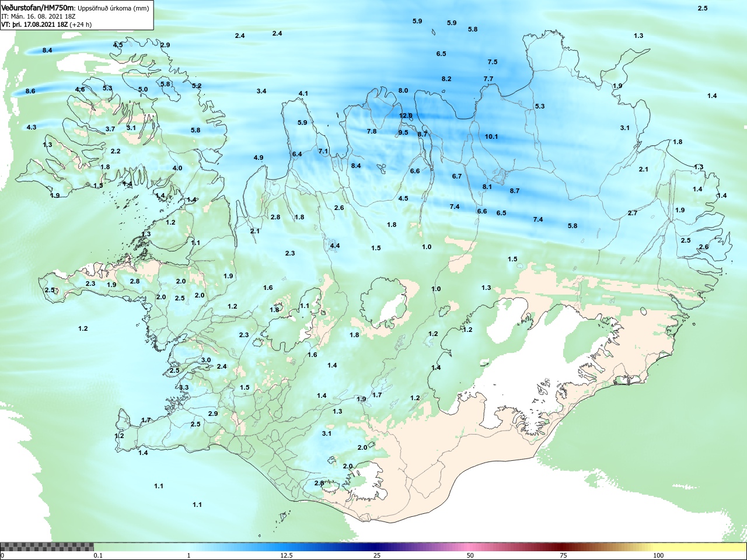The image size is (747, 560).
Task: Click the 8.0 precipitation label
Action: (x=403, y=90)
